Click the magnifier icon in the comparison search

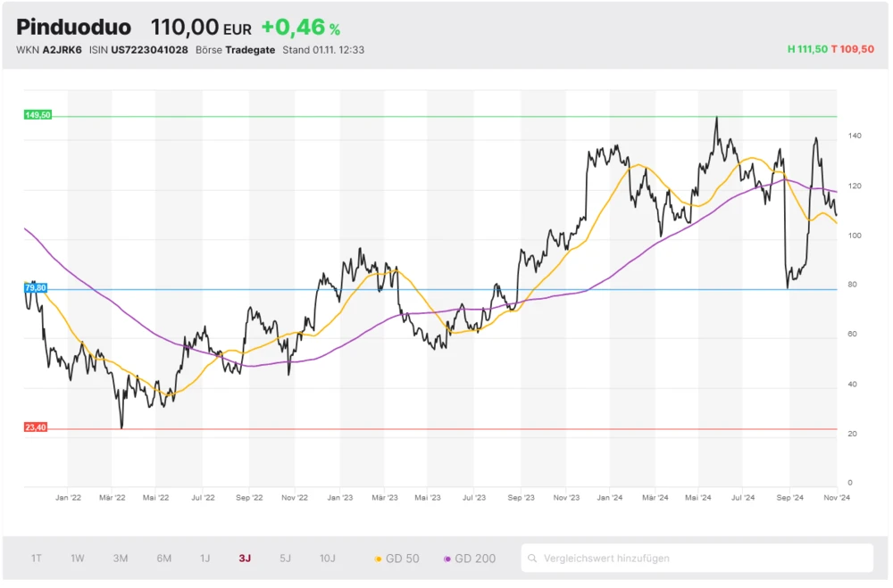(x=534, y=559)
